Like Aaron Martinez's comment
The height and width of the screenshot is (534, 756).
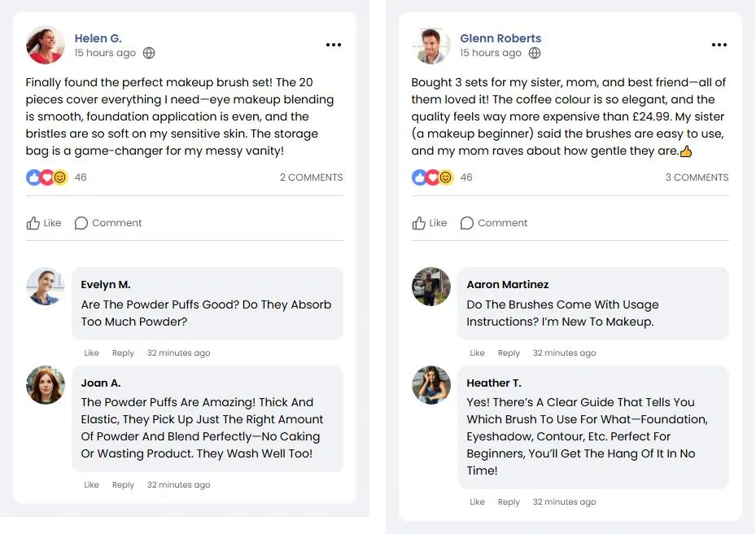477,353
